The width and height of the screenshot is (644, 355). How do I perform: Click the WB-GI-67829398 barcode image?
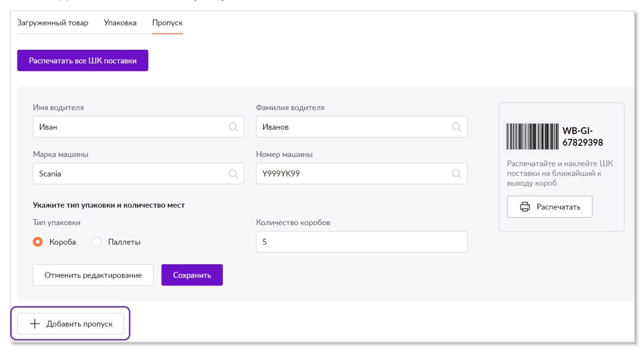532,136
